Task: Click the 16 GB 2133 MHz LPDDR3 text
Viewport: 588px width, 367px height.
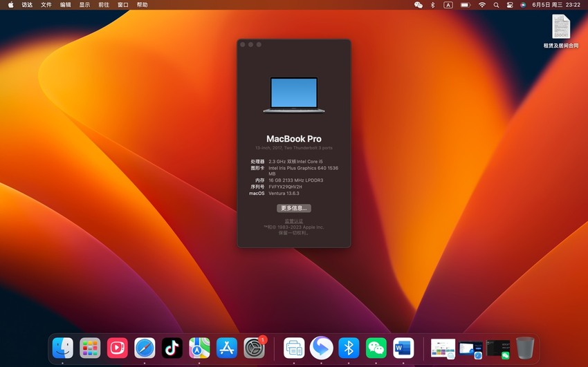Action: [296, 180]
